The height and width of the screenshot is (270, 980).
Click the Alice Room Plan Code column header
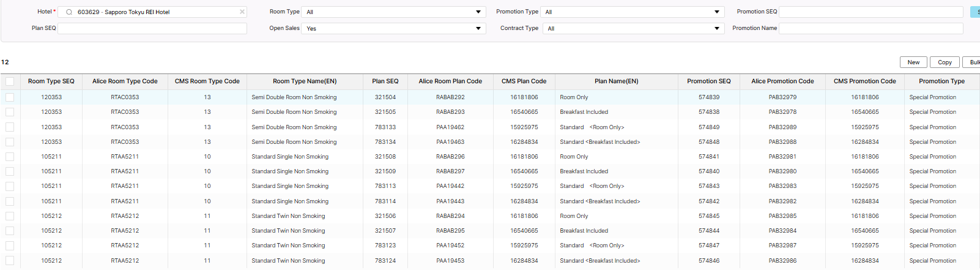pos(450,81)
